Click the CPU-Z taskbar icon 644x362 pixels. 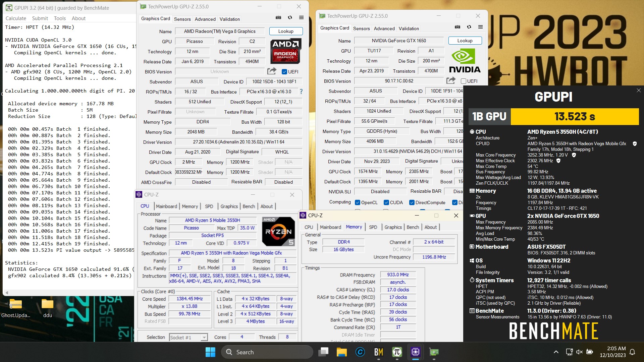pyautogui.click(x=415, y=352)
